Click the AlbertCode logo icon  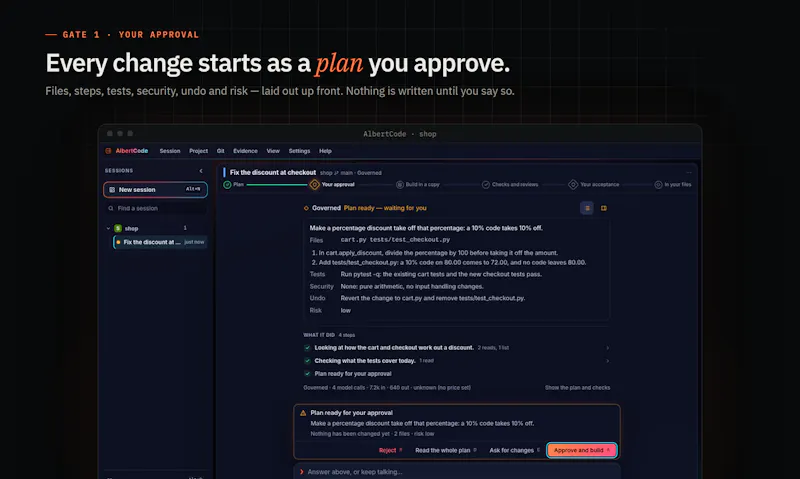108,151
